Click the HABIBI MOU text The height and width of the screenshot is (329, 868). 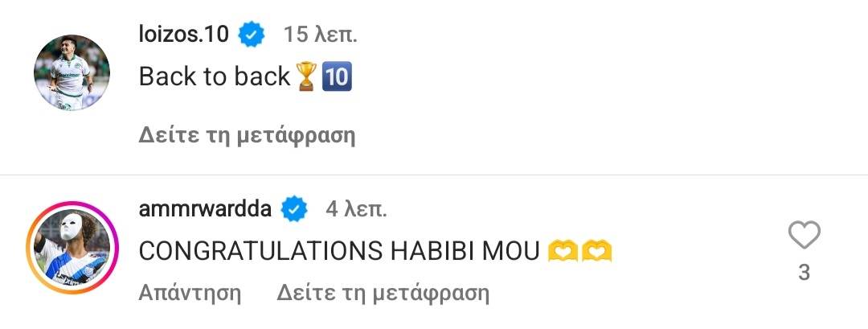pyautogui.click(x=465, y=252)
